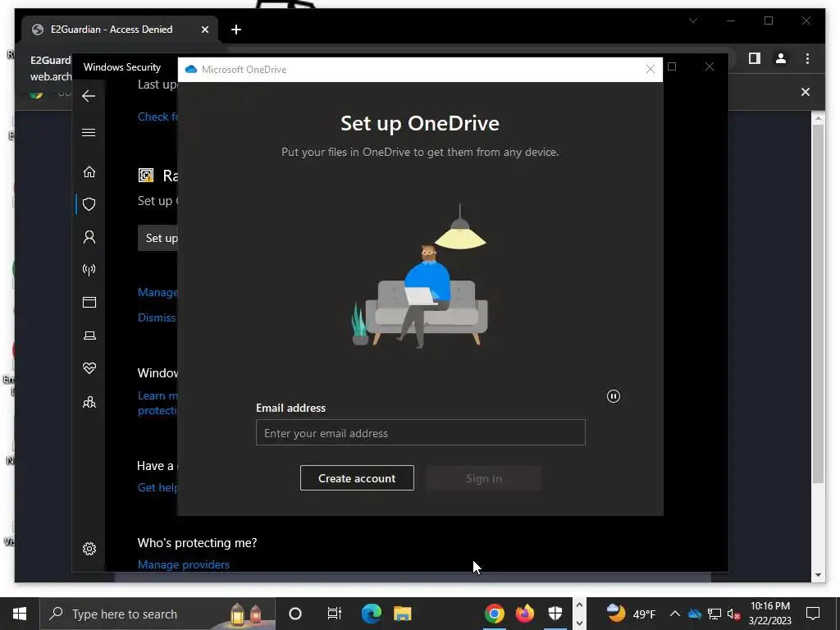This screenshot has height=630, width=840.
Task: Open Home in Windows Security sidebar
Action: [x=89, y=172]
